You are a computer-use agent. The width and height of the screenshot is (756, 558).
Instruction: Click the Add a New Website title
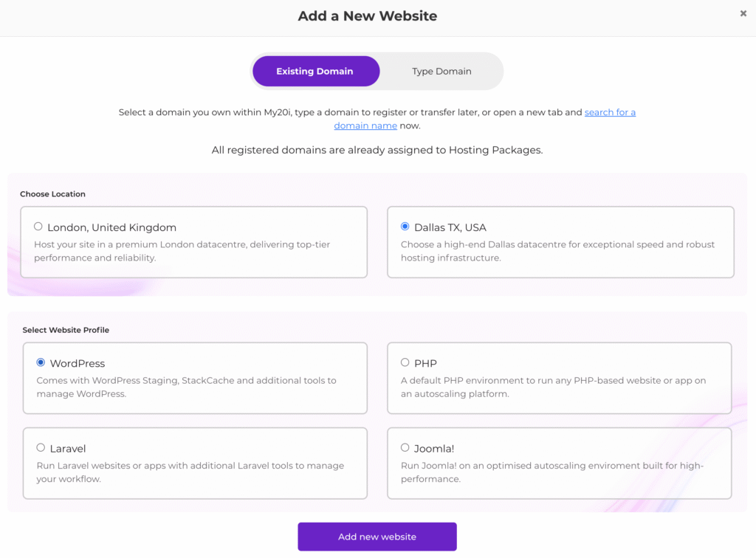368,15
